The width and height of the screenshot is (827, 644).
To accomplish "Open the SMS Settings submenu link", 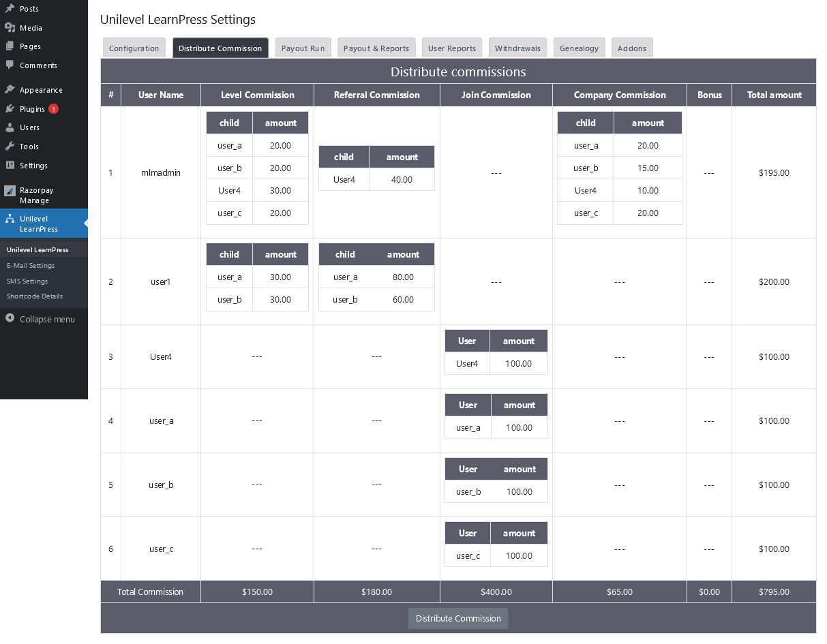I will (x=27, y=281).
